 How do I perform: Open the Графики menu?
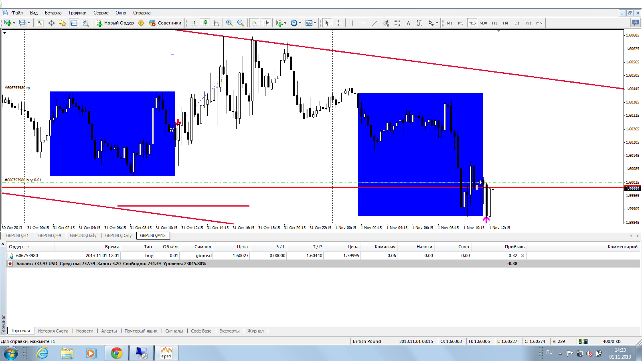77,13
